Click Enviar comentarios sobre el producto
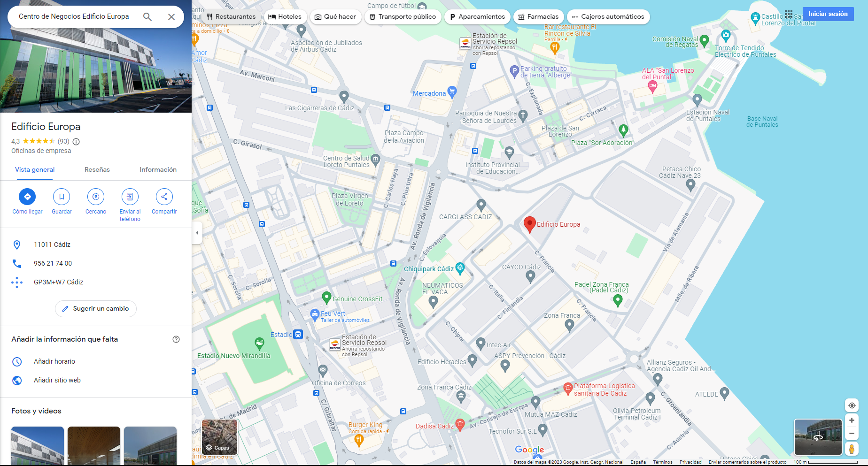This screenshot has width=868, height=466. pos(747,462)
